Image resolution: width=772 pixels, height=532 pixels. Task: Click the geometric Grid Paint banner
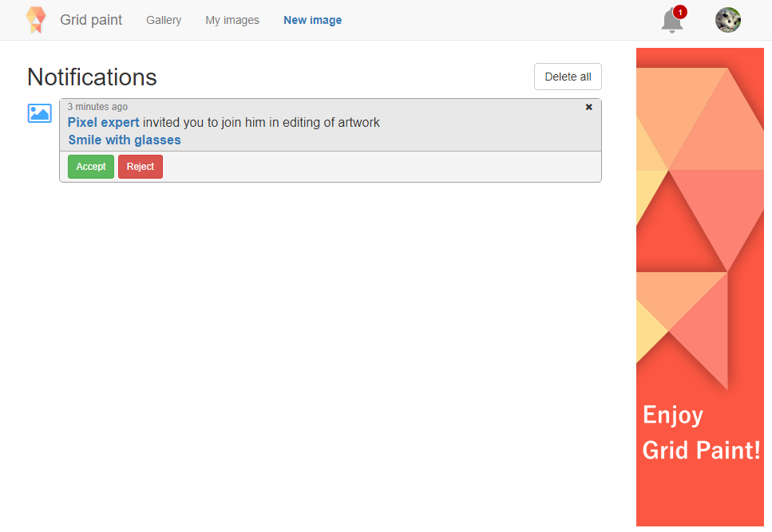[699, 287]
